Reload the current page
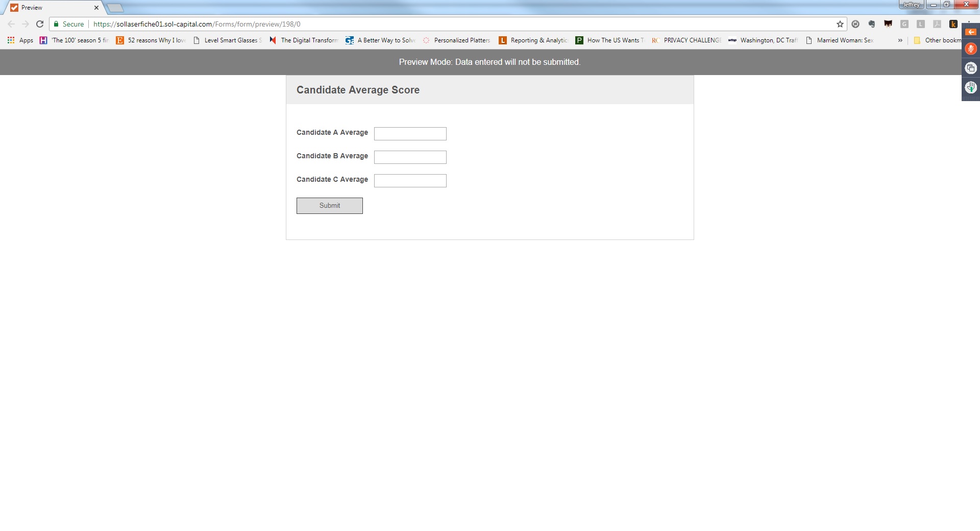 click(40, 24)
